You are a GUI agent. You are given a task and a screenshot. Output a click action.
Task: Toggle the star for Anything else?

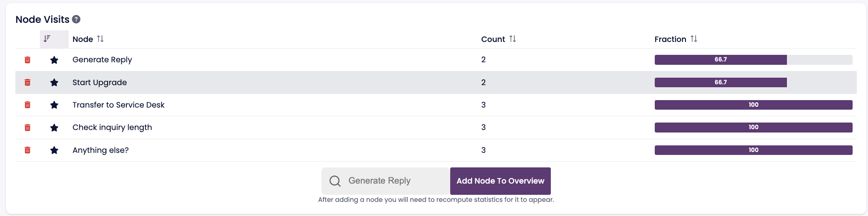(54, 150)
